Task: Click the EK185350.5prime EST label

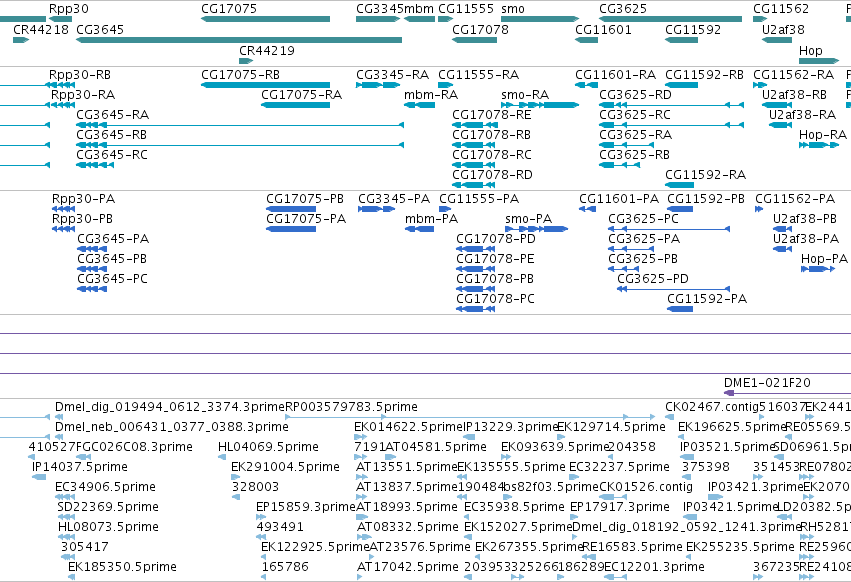Action: coord(122,567)
